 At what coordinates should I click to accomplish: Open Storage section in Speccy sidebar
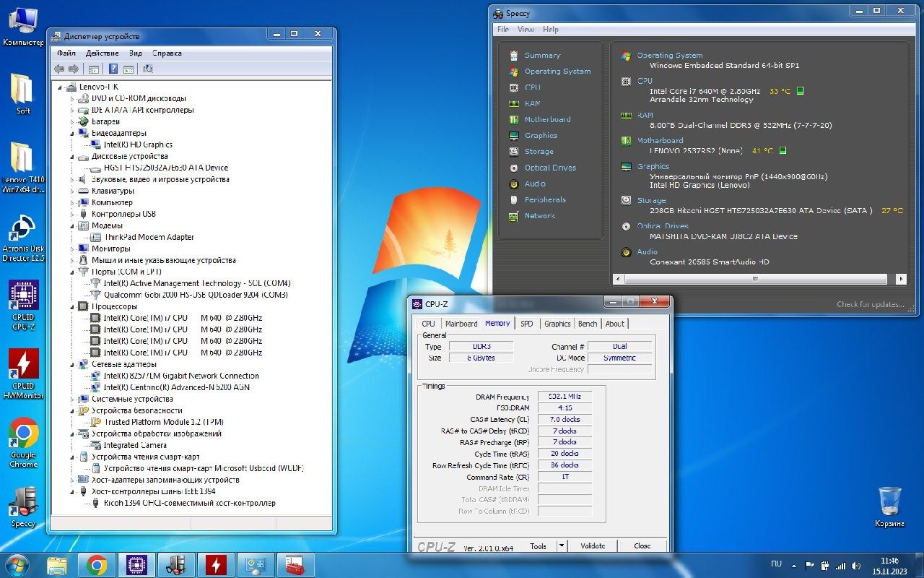(x=539, y=152)
